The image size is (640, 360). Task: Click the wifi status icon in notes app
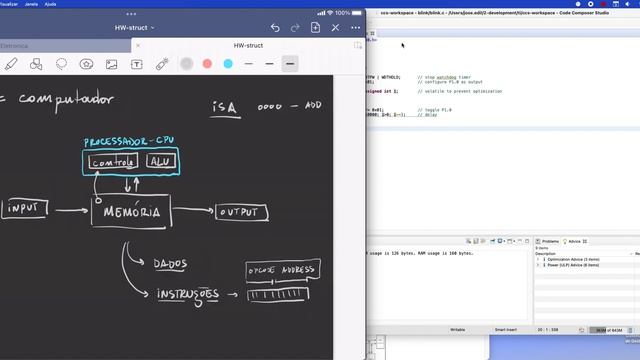pos(330,13)
